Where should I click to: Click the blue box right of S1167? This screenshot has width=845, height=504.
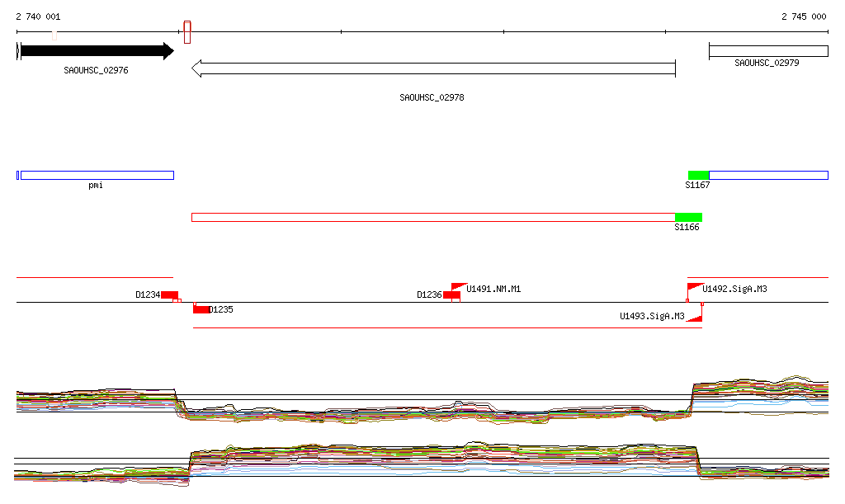click(768, 175)
